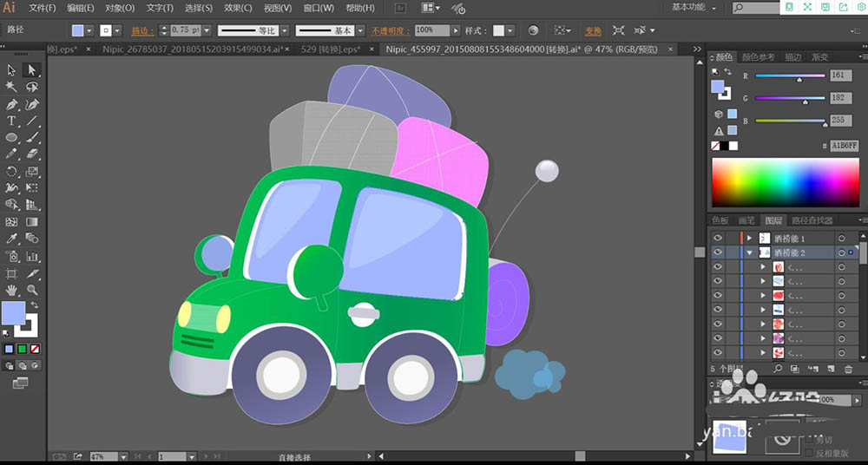Select the Artboard tool
868x465 pixels.
tap(11, 273)
